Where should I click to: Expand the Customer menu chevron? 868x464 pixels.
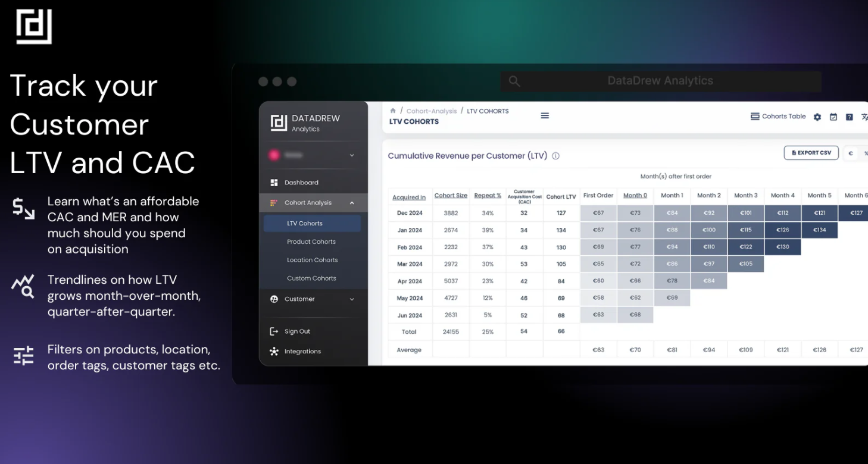coord(352,299)
